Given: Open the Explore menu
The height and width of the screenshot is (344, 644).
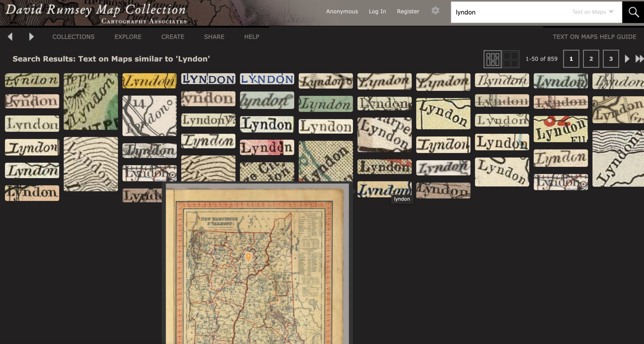Looking at the screenshot, I should click(128, 37).
